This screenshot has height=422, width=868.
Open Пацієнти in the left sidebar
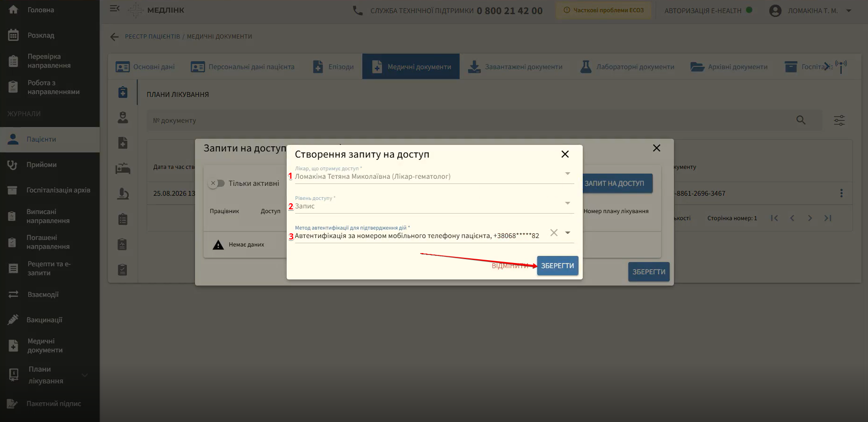pyautogui.click(x=50, y=139)
